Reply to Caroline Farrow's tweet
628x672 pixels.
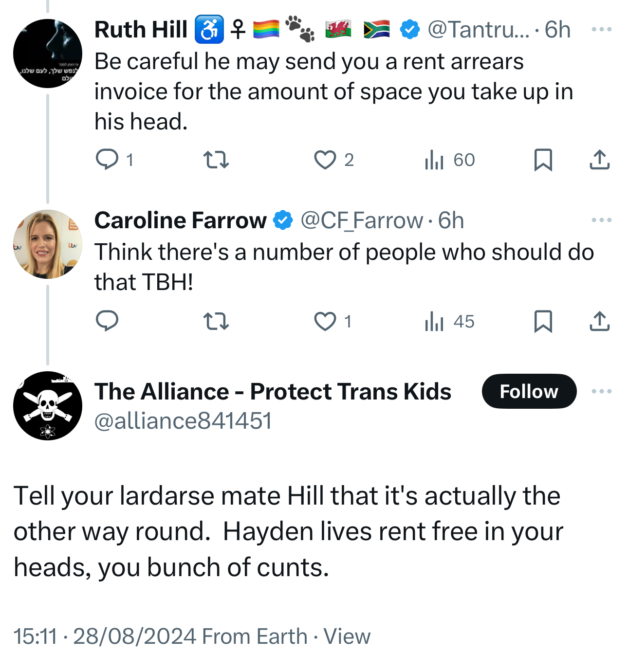tap(107, 321)
